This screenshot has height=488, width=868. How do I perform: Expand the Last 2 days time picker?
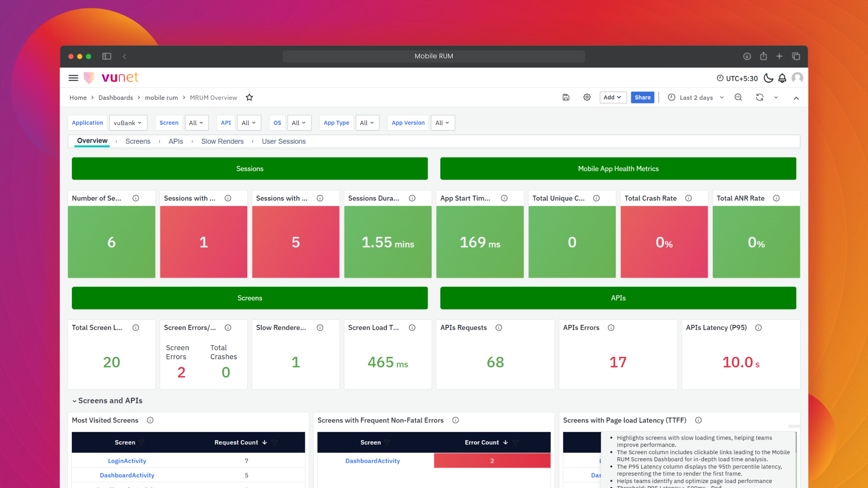pyautogui.click(x=696, y=98)
